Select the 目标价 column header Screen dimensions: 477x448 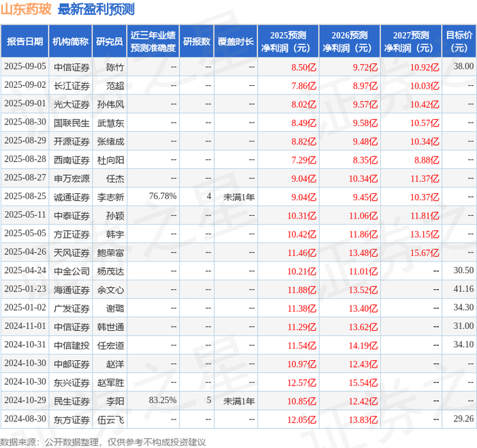click(459, 42)
